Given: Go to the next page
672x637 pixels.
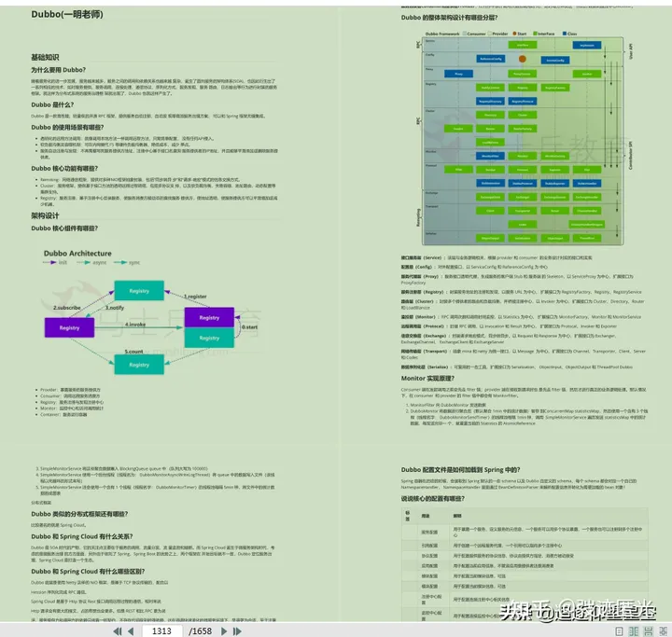Looking at the screenshot, I should pos(224,631).
